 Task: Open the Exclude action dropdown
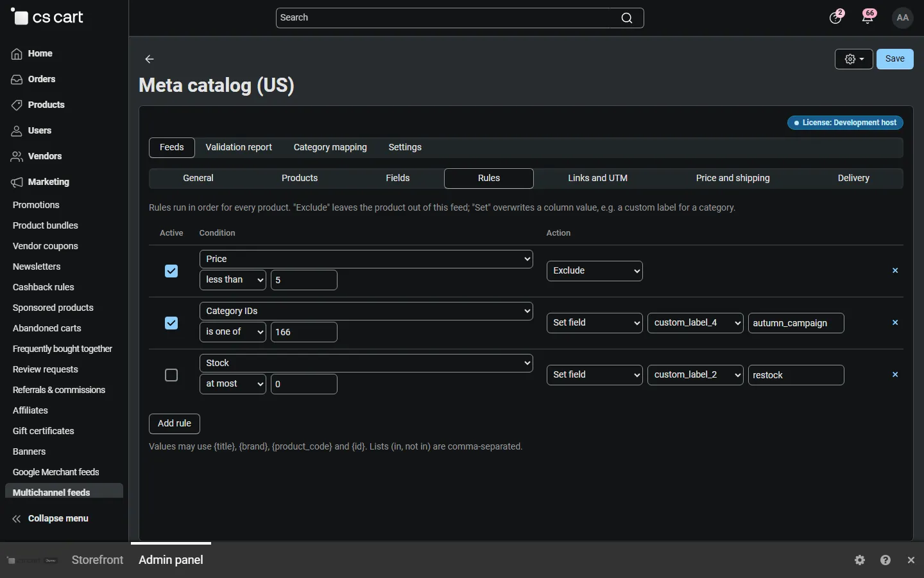point(595,271)
